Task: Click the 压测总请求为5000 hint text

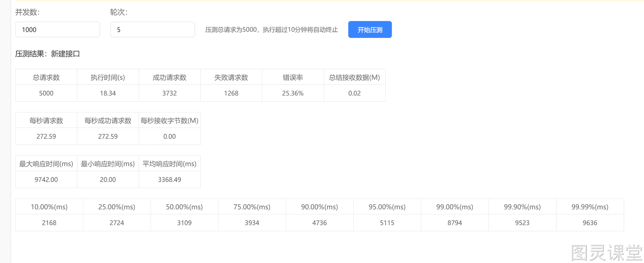Action: (x=272, y=29)
